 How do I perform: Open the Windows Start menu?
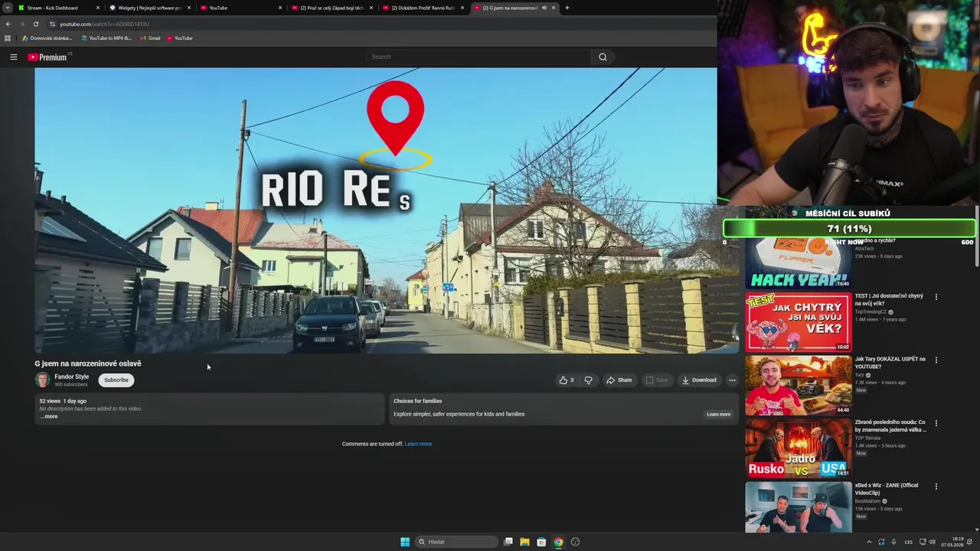coord(405,542)
